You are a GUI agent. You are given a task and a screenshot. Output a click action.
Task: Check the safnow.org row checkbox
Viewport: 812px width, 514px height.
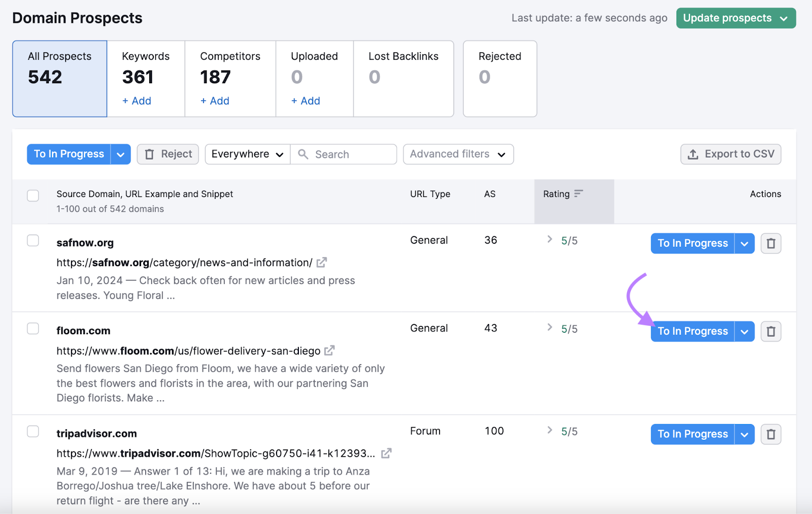33,240
